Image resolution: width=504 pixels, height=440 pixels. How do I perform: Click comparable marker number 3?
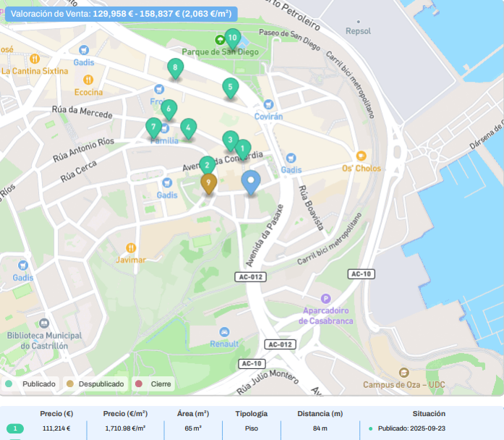[x=230, y=140]
